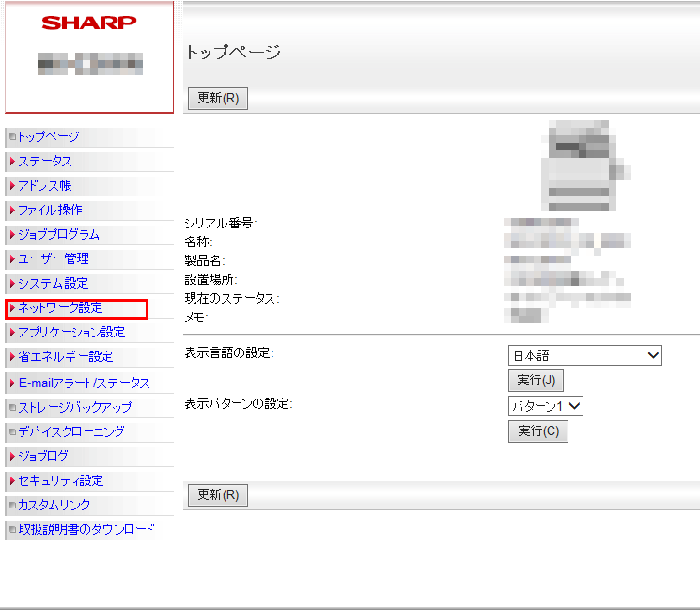Open the ユーザー管理 menu link
The height and width of the screenshot is (610, 700).
[x=54, y=258]
